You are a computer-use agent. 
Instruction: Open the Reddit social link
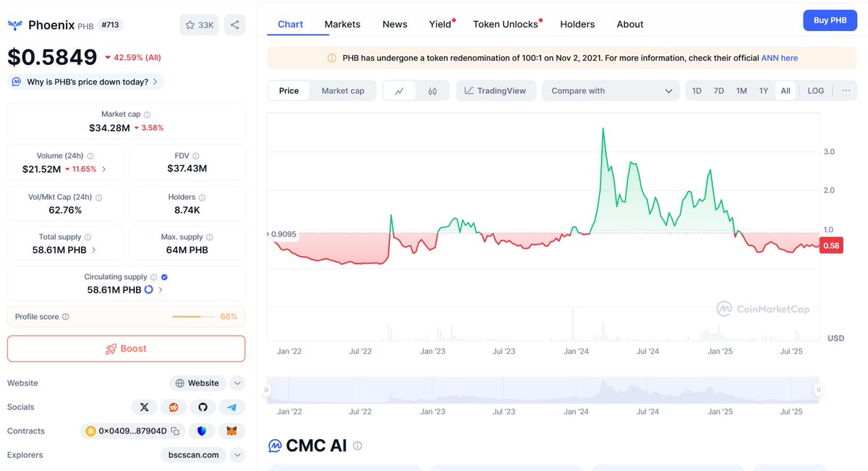174,407
